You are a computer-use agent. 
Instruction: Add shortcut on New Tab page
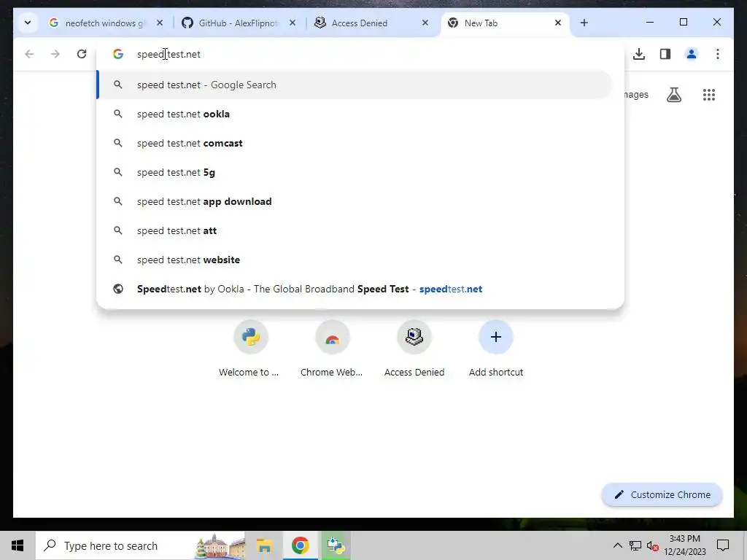495,349
